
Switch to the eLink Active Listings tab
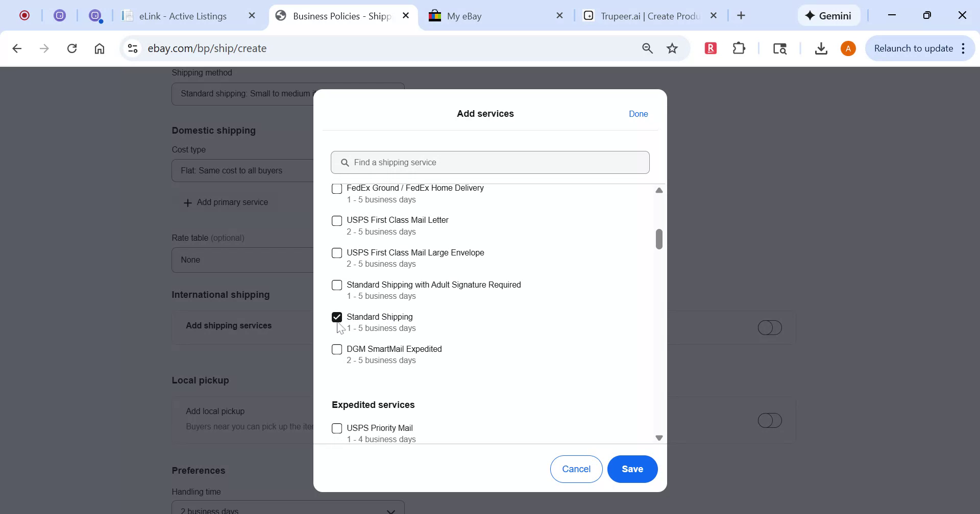pos(182,15)
